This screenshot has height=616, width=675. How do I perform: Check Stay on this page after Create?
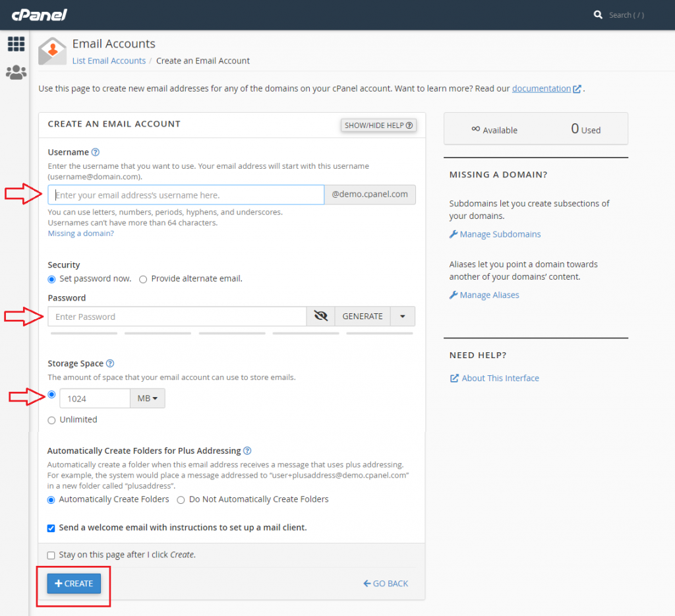coord(51,555)
